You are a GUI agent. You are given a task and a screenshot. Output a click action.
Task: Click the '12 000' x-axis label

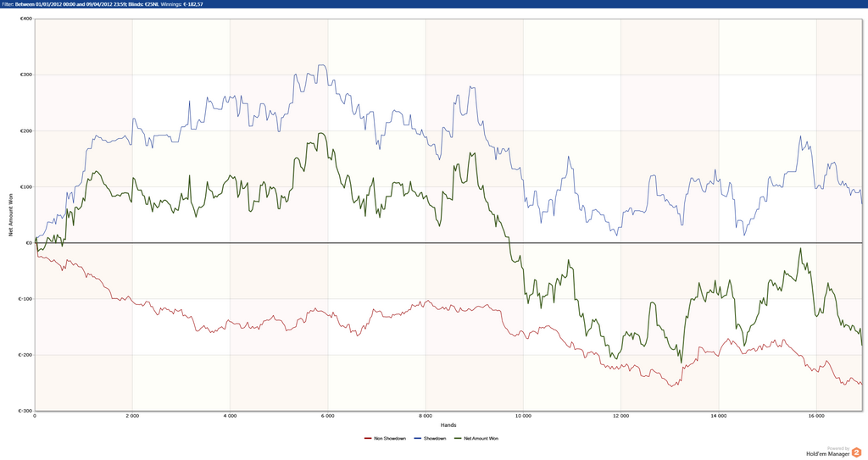620,416
